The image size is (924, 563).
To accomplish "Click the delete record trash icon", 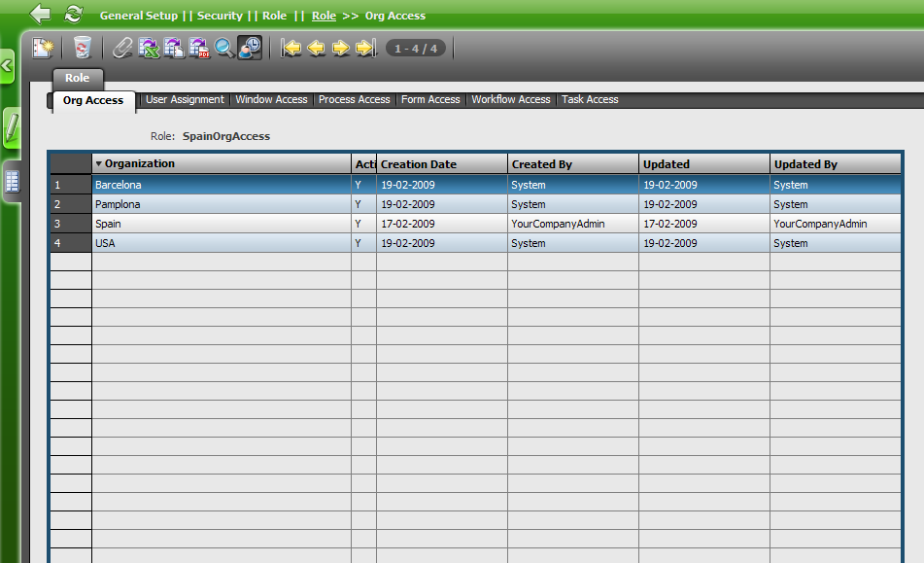I will (x=83, y=48).
